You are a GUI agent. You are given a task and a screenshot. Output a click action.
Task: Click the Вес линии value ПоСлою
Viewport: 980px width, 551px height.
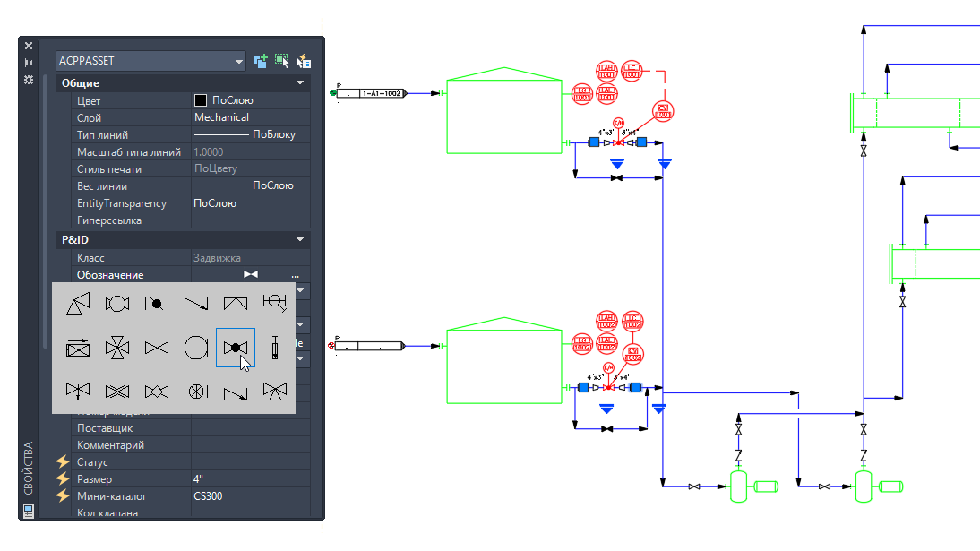(x=272, y=185)
